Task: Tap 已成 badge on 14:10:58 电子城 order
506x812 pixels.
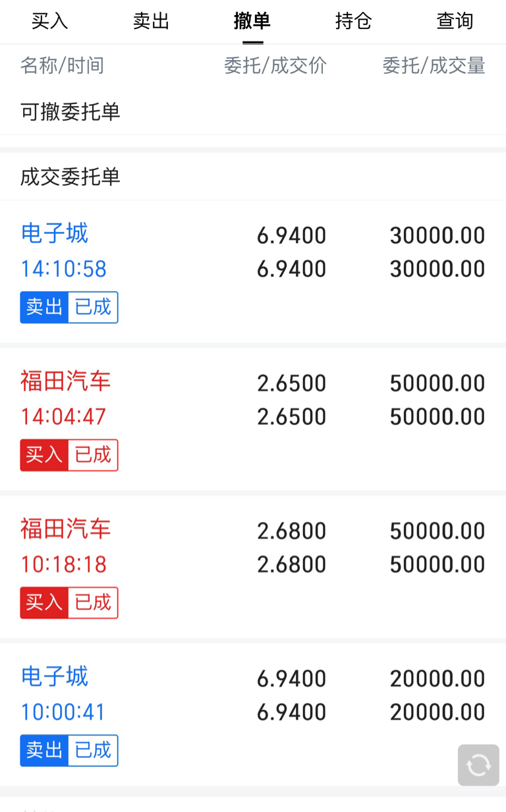Action: click(x=94, y=307)
